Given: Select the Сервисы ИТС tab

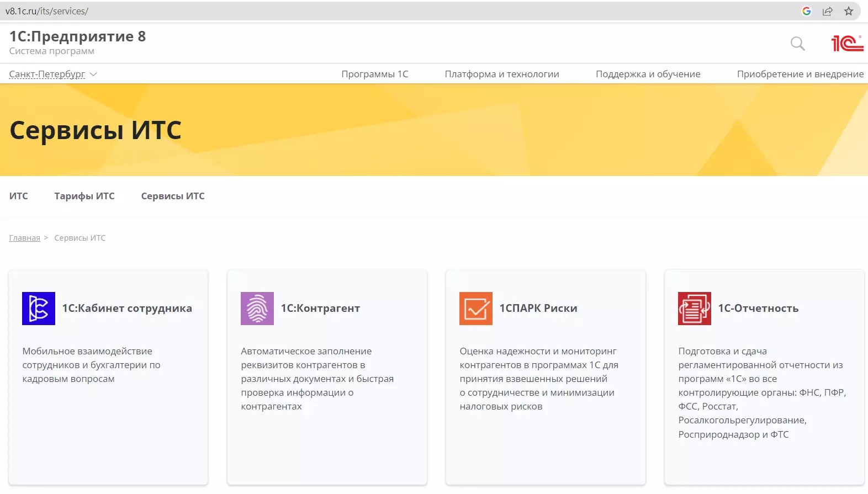Looking at the screenshot, I should coord(173,196).
